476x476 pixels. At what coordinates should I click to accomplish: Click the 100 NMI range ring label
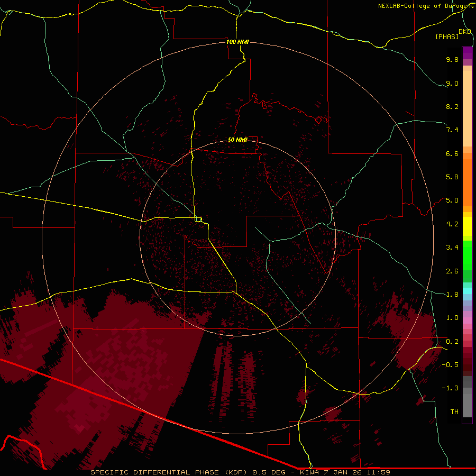pos(237,42)
